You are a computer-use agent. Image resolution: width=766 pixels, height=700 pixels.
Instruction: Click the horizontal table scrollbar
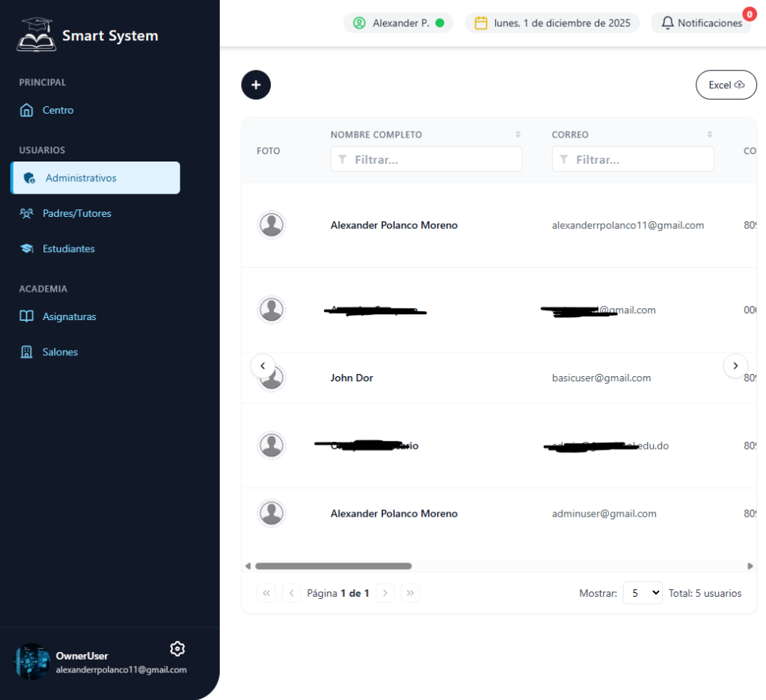pos(334,566)
